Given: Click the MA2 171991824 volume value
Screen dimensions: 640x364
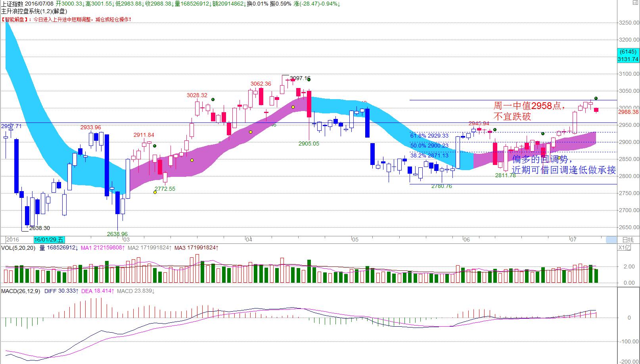Looking at the screenshot, I should (150, 248).
